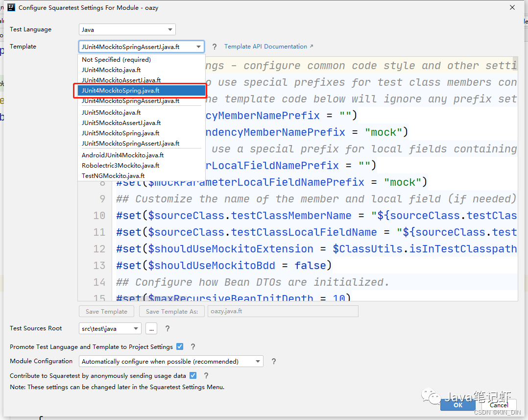The width and height of the screenshot is (528, 420).
Task: Click the help icon next to Template
Action: (x=214, y=47)
